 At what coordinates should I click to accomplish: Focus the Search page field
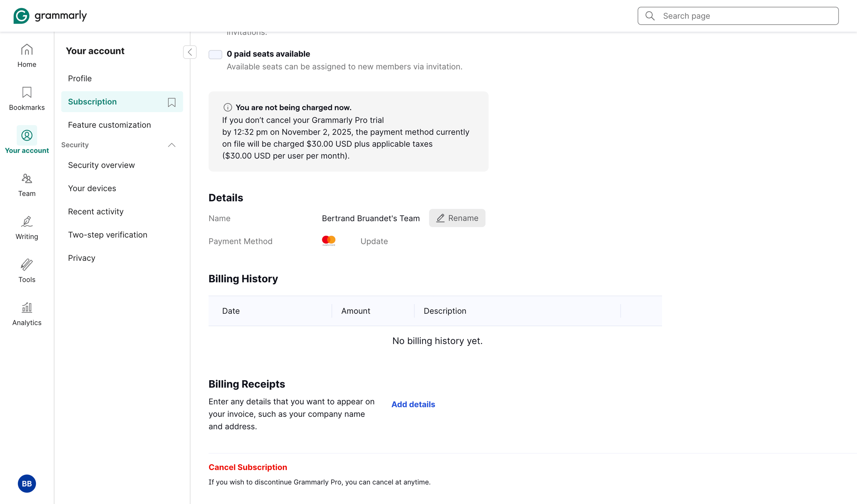point(738,16)
